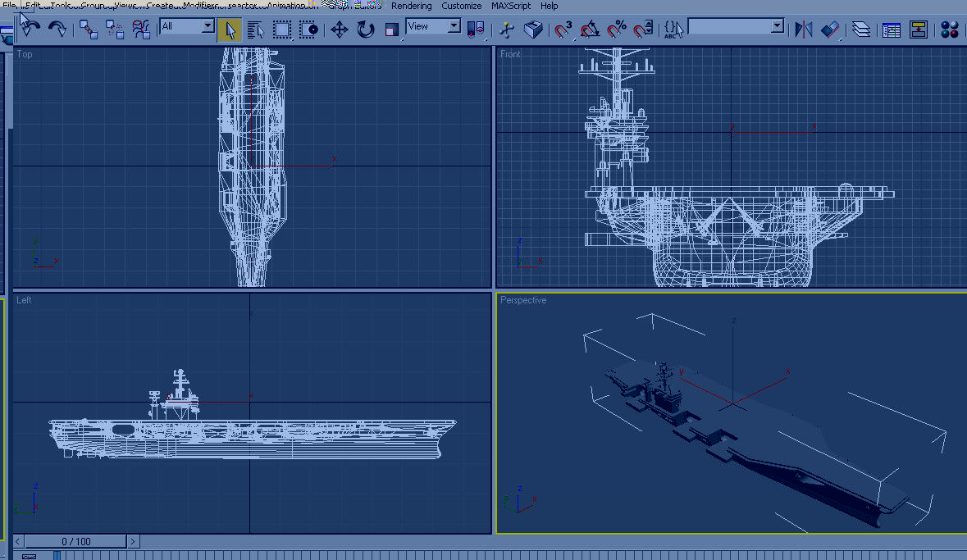This screenshot has height=560, width=967.
Task: Open the Select by Name list
Action: click(255, 30)
